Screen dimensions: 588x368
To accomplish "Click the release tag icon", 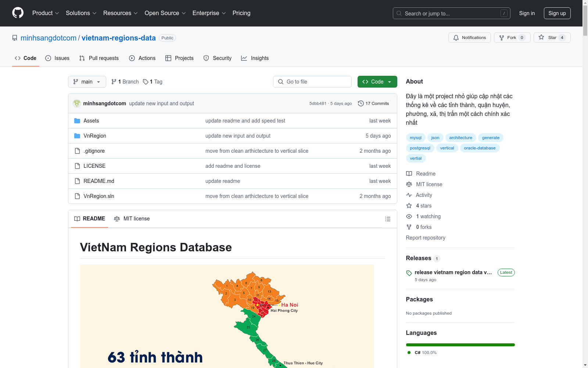I will coord(409,273).
